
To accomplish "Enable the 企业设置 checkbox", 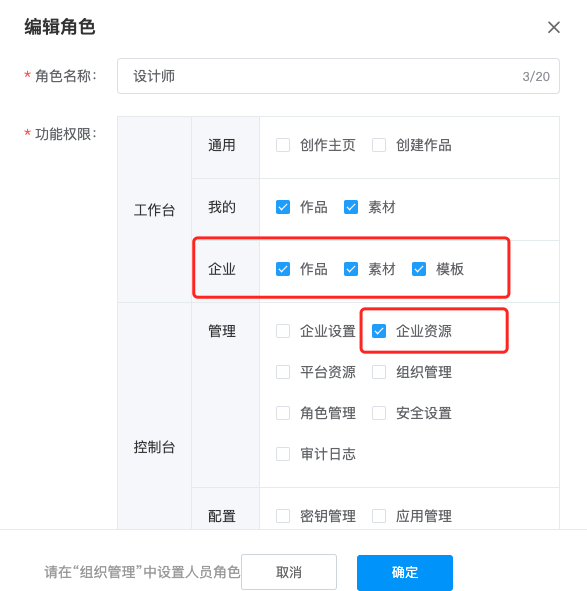I will pyautogui.click(x=283, y=331).
